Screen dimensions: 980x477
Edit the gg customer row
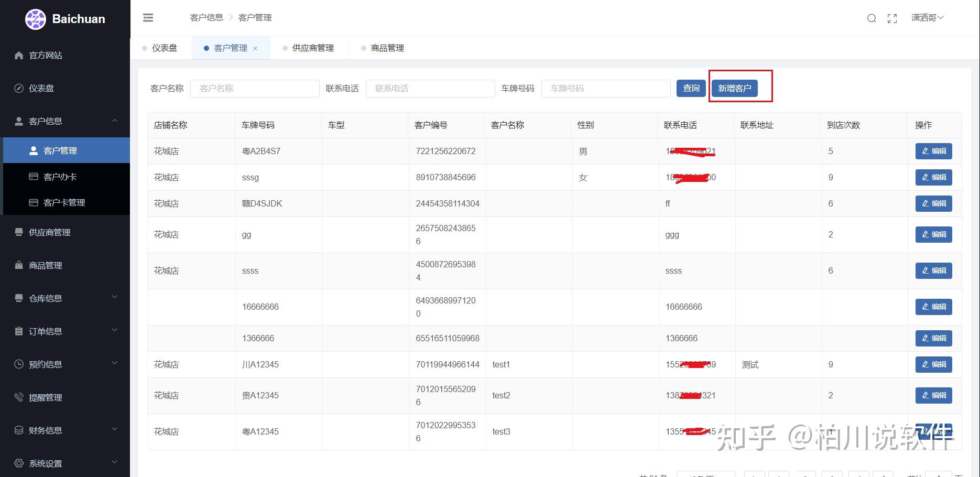tap(933, 234)
